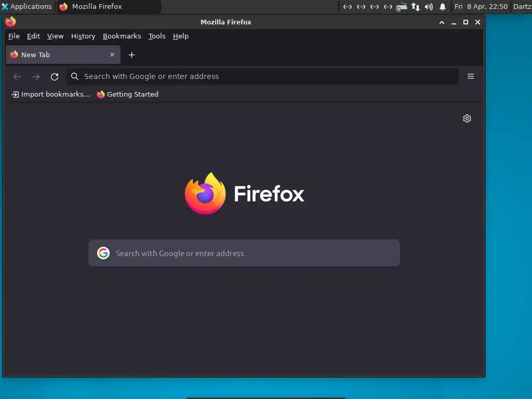This screenshot has width=532, height=399.
Task: Open the network up/down arrows indicator
Action: [416, 6]
